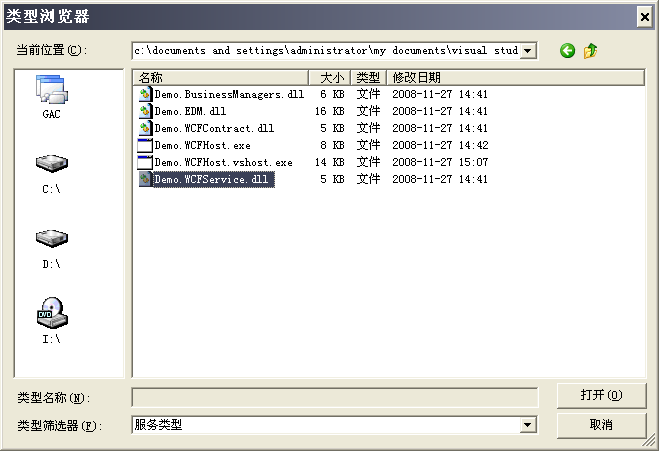Click date 2008-11-27 14:42
Screen dimensions: 659x451
440,145
